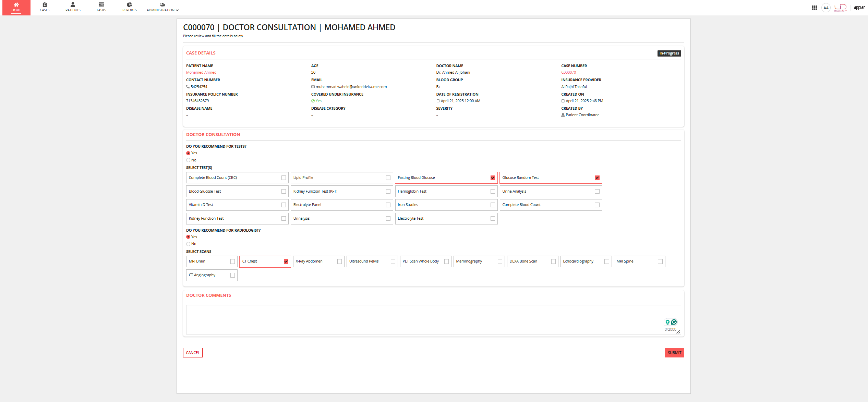Open the apps grid navigation icon
This screenshot has height=402, width=868.
pos(815,8)
